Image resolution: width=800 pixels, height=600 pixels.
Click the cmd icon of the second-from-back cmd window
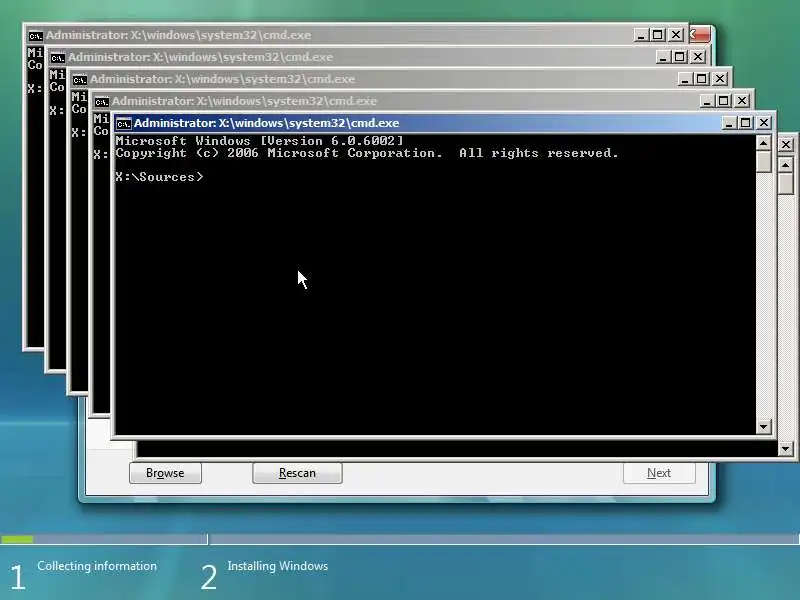[x=57, y=58]
